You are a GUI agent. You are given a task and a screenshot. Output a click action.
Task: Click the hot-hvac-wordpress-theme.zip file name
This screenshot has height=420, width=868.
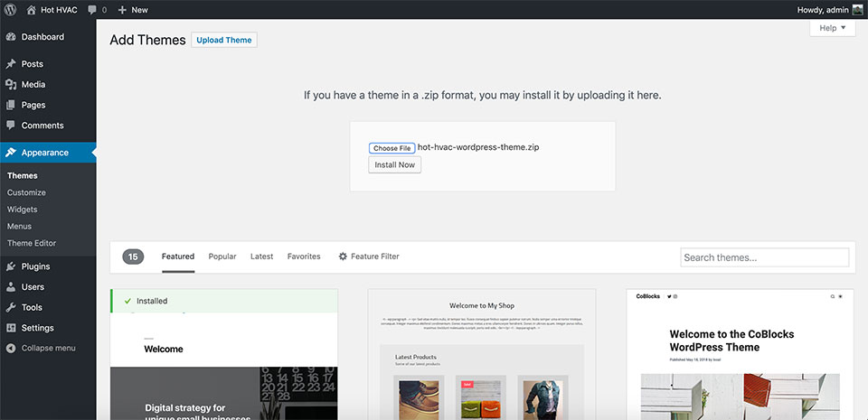478,147
